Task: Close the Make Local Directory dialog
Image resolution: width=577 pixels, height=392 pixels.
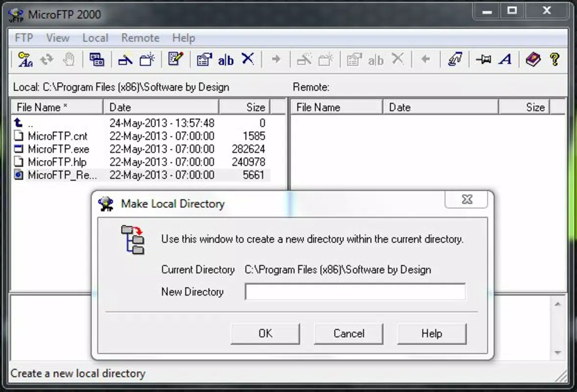Action: point(467,199)
